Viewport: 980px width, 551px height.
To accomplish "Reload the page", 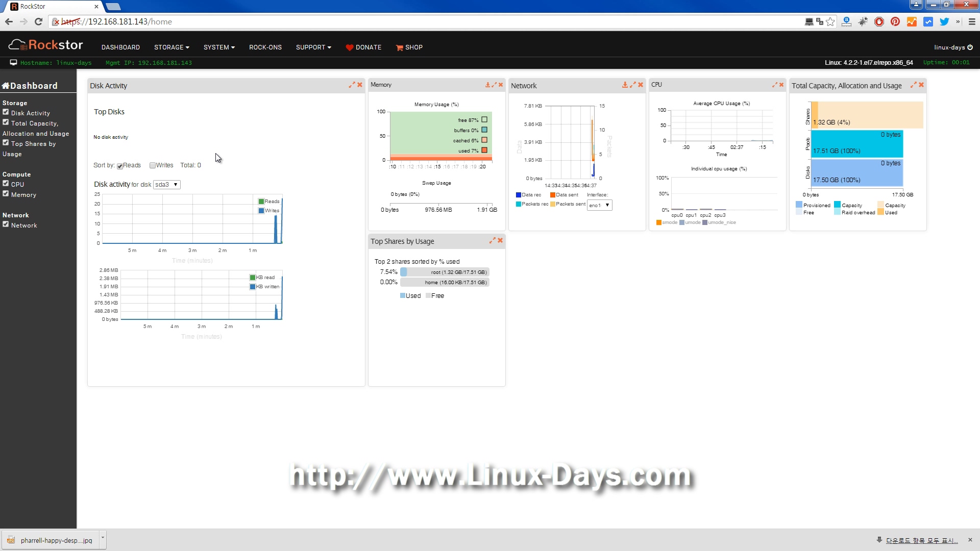I will tap(38, 21).
